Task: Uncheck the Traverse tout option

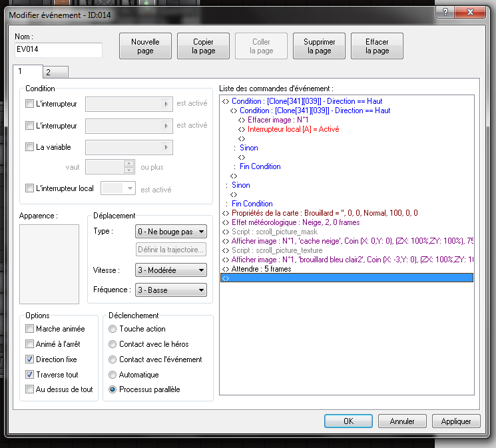Action: point(29,375)
